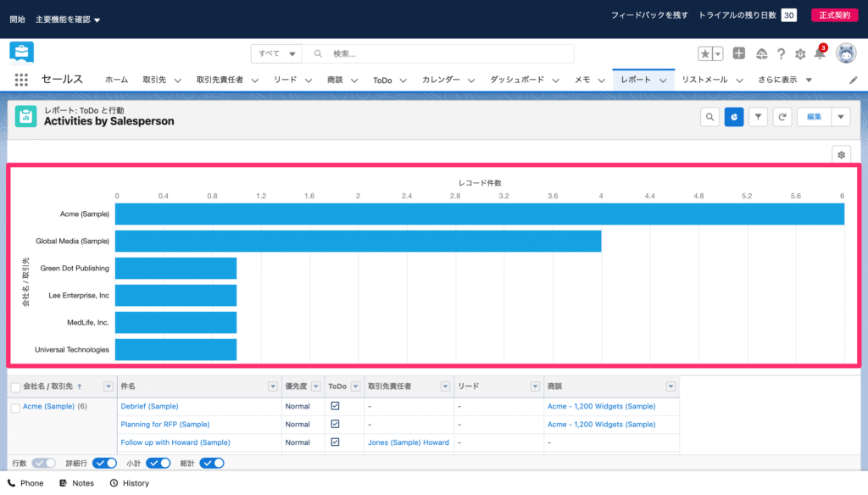868x495 pixels.
Task: Click the favorites star icon
Action: pos(704,53)
